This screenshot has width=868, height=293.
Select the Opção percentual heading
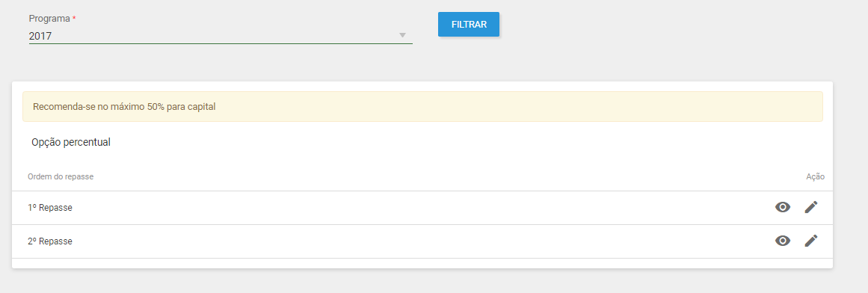pyautogui.click(x=71, y=142)
